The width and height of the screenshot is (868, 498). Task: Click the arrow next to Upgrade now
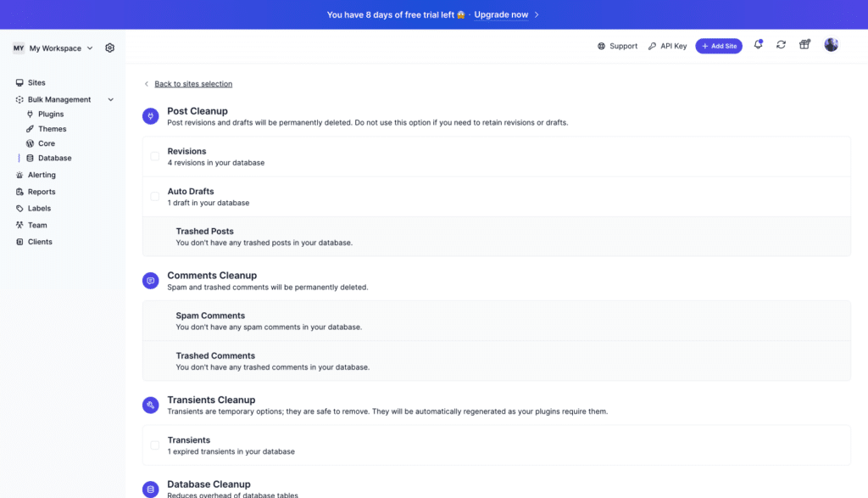pos(537,15)
